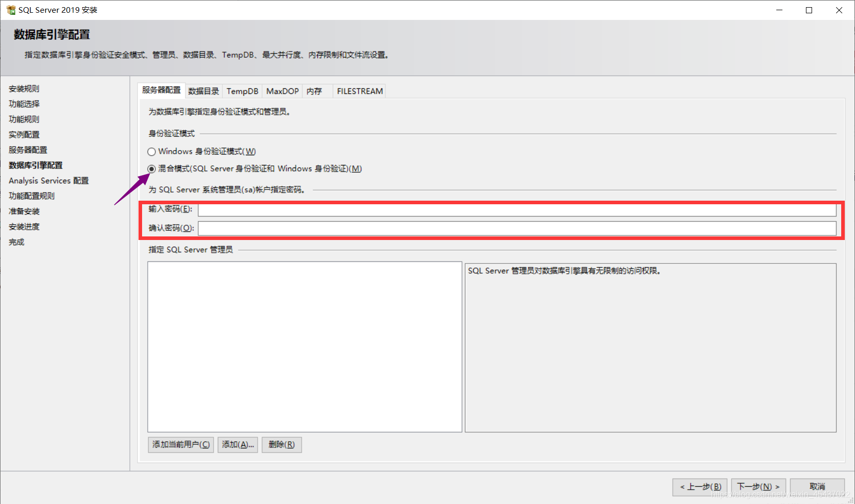Select 安装规则 step in sidebar
Viewport: 855px width, 504px height.
[x=24, y=89]
